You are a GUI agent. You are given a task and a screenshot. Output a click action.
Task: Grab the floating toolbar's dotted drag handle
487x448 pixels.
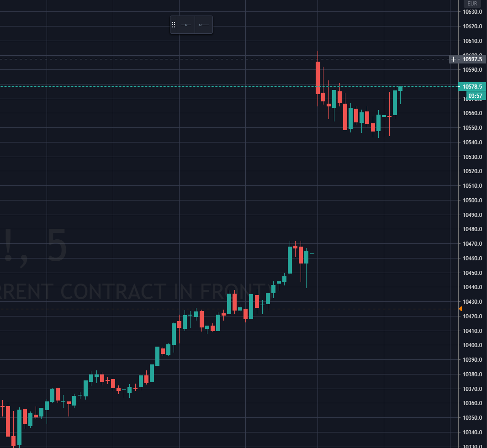(x=174, y=25)
